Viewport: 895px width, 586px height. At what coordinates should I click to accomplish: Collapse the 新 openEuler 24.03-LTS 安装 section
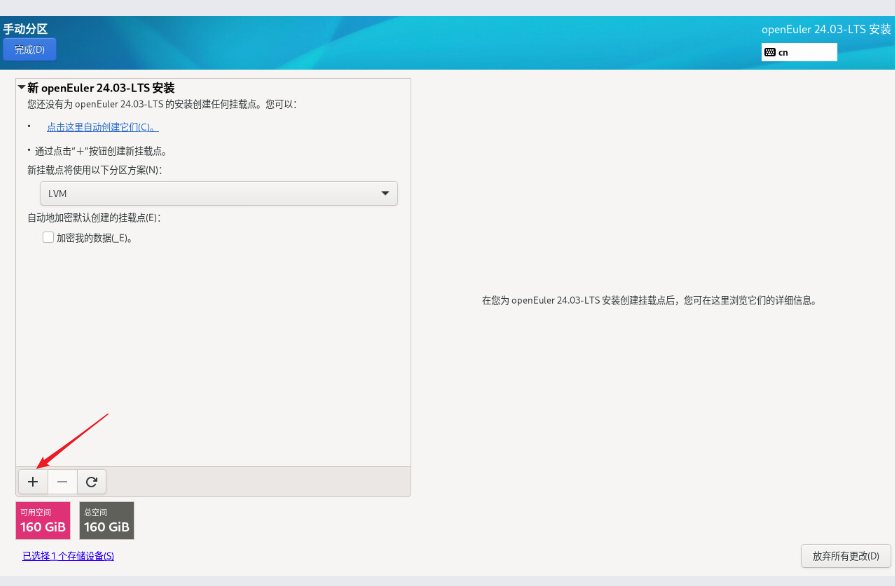tap(21, 87)
